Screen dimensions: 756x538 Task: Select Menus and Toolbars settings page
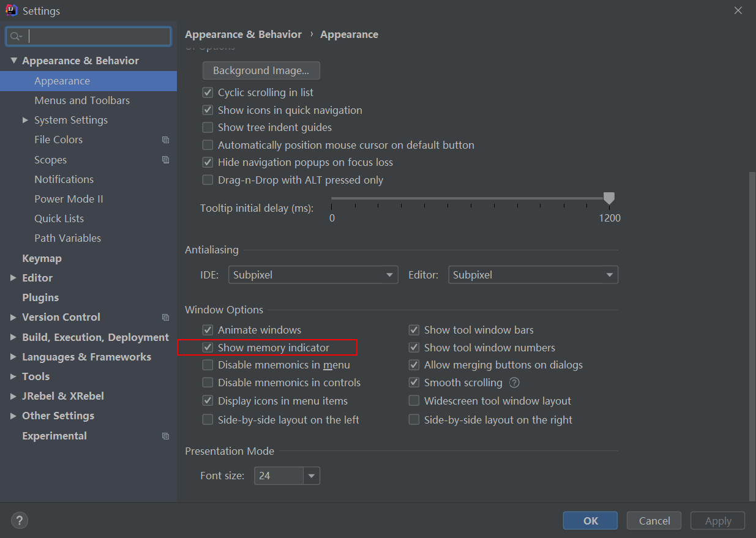click(82, 100)
